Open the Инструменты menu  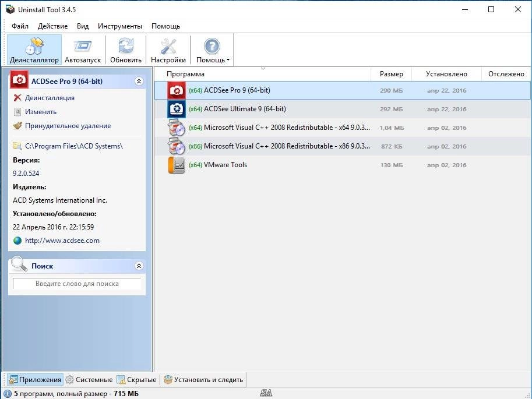click(120, 26)
